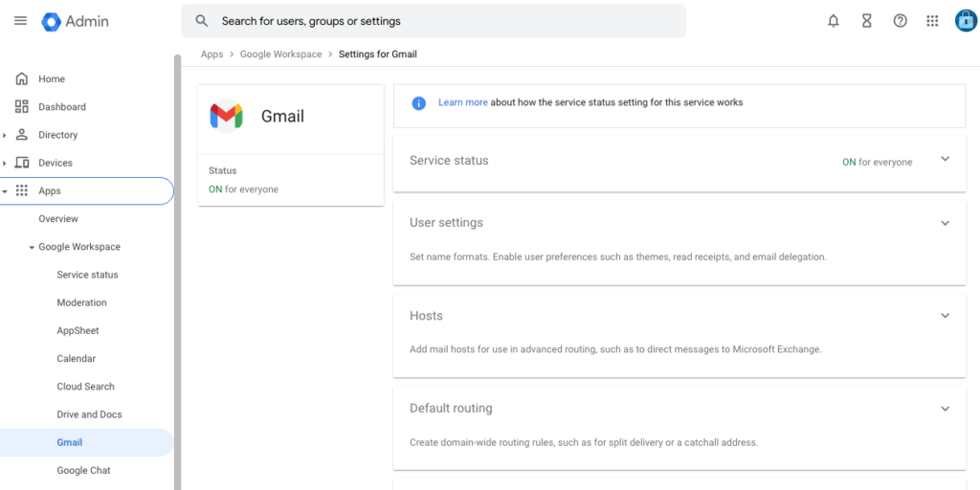
Task: Open the Google apps grid icon
Action: click(932, 21)
